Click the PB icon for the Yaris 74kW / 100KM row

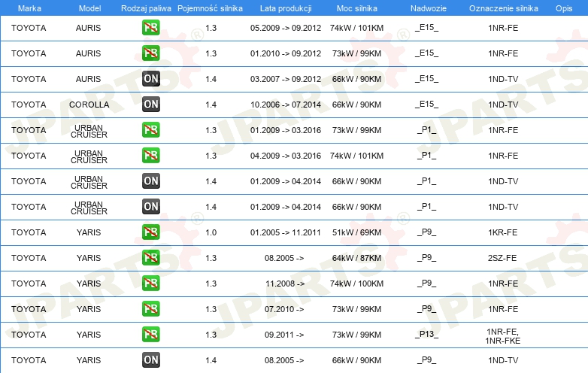[151, 284]
